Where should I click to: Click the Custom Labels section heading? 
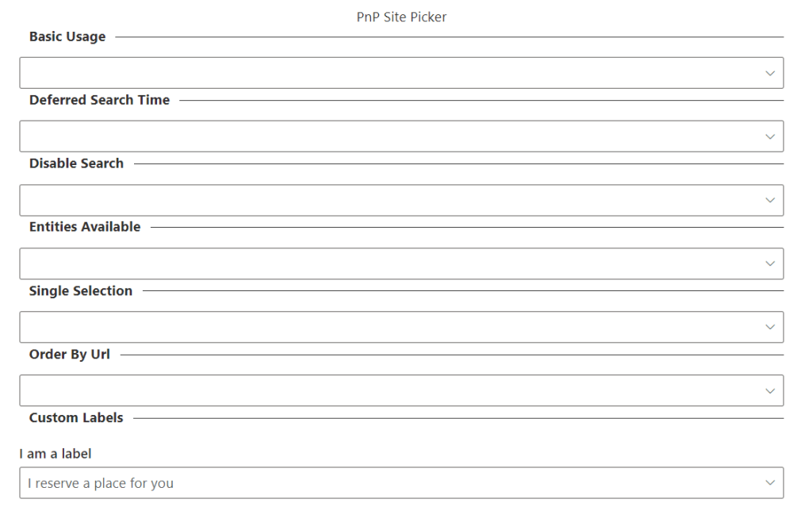[76, 417]
